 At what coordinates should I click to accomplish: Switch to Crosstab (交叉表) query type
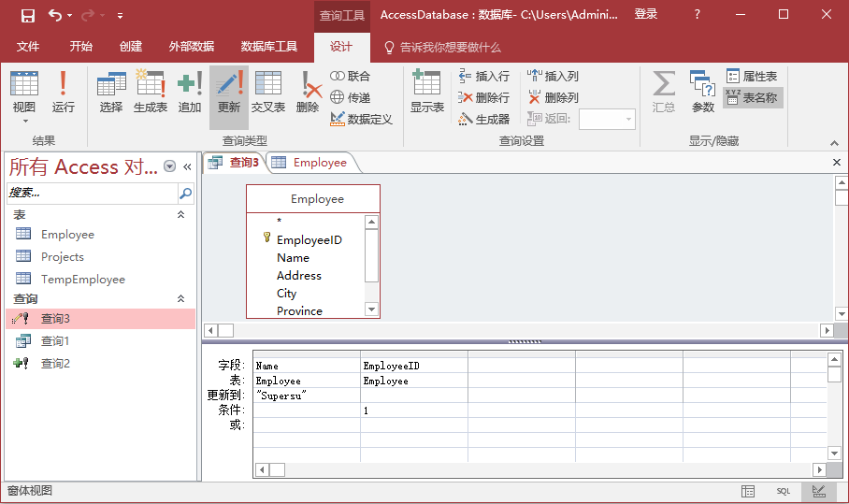coord(267,93)
